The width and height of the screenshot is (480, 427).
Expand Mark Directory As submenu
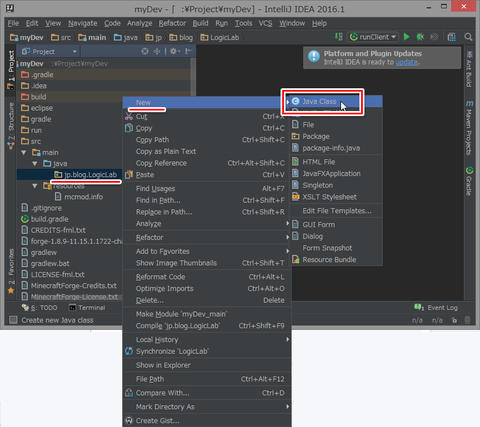coord(207,407)
